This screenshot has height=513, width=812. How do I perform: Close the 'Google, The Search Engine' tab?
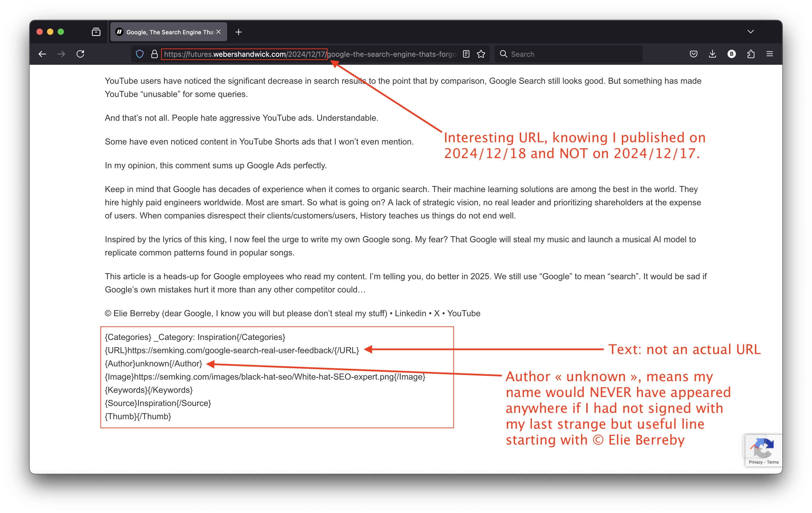pos(218,32)
